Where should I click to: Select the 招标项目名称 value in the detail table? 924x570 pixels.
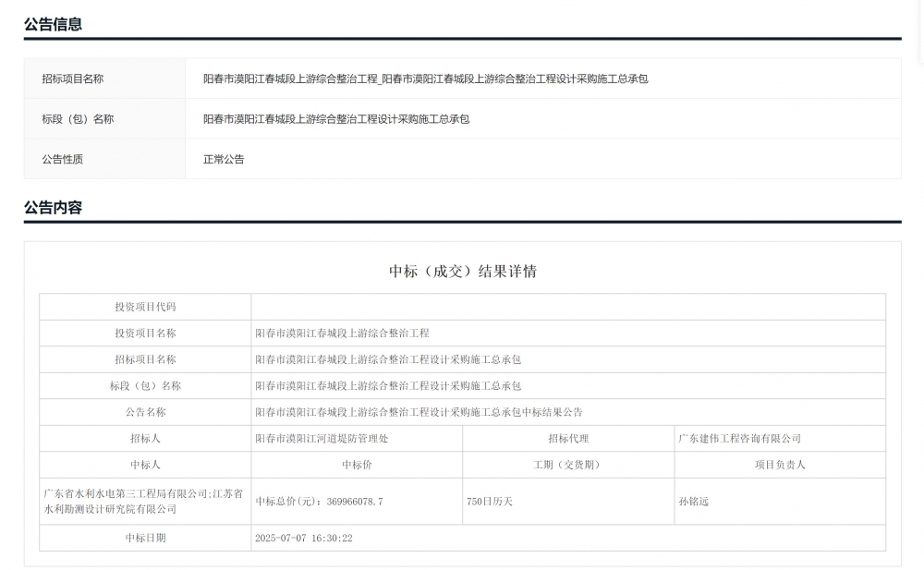(x=388, y=359)
